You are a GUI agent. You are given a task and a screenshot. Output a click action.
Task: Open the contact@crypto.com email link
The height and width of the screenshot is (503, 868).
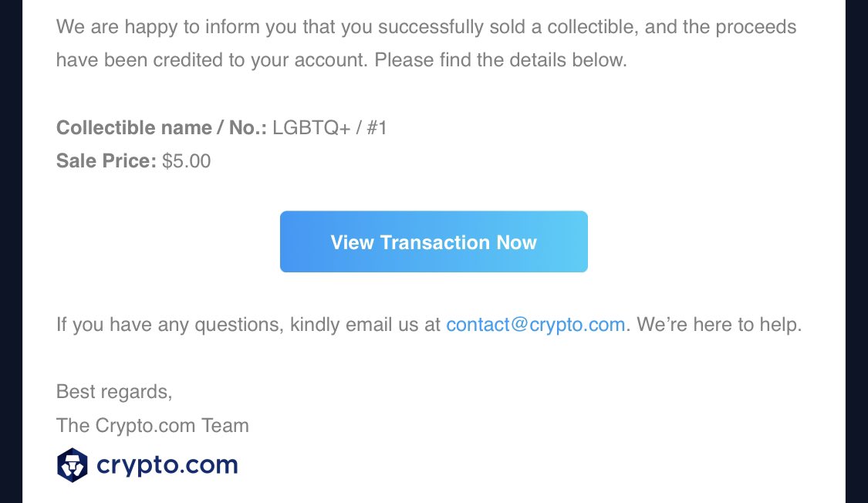(535, 324)
